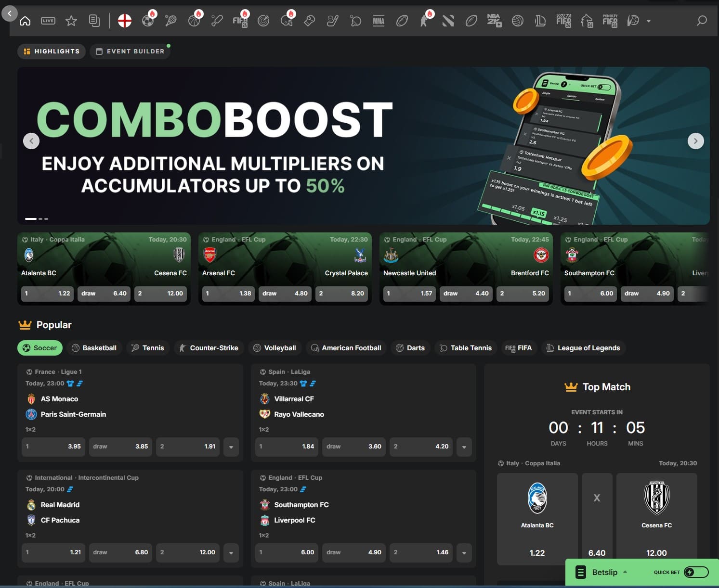Viewport: 719px width, 588px height.
Task: Click the search magnifier icon
Action: (701, 21)
